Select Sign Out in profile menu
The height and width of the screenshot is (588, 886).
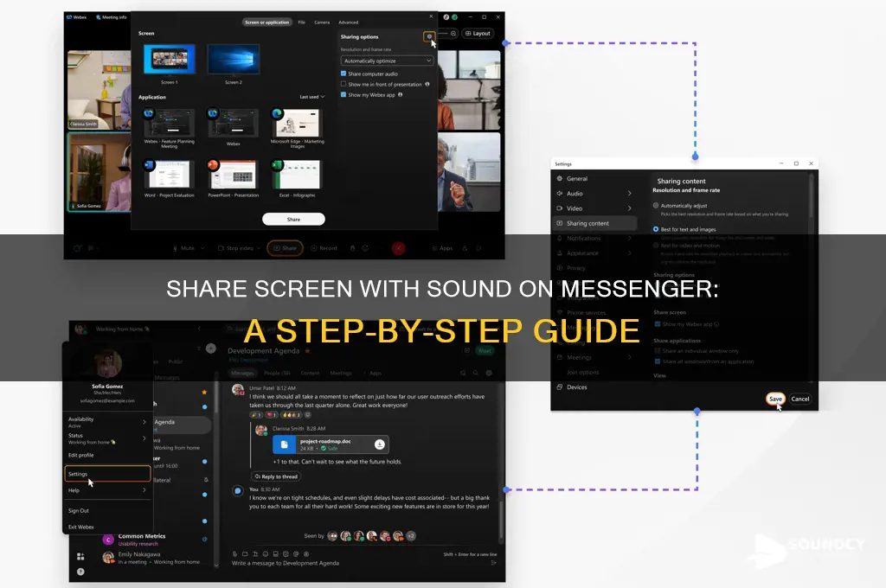(x=79, y=511)
